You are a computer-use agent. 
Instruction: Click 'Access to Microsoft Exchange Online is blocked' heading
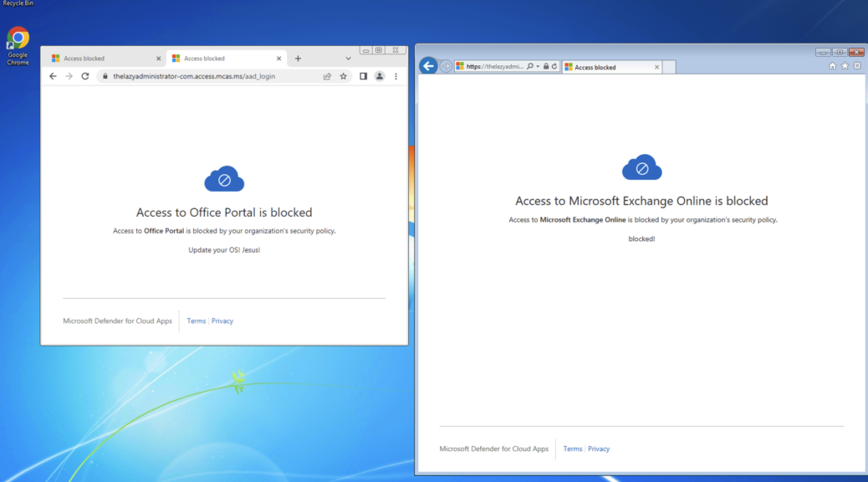point(641,201)
